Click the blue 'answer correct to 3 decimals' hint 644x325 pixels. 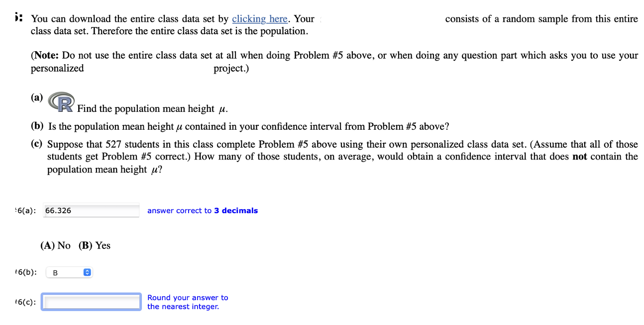coord(202,210)
